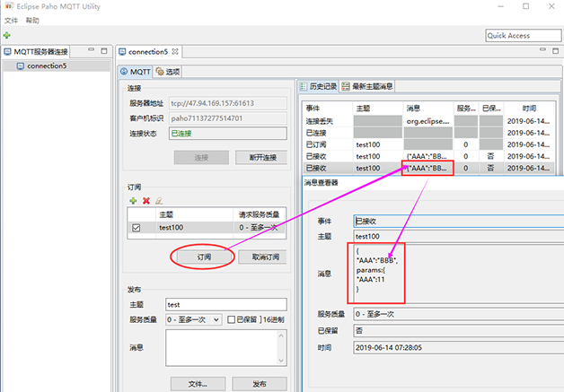
Task: Close the connection5 editor tab
Action: (x=176, y=52)
